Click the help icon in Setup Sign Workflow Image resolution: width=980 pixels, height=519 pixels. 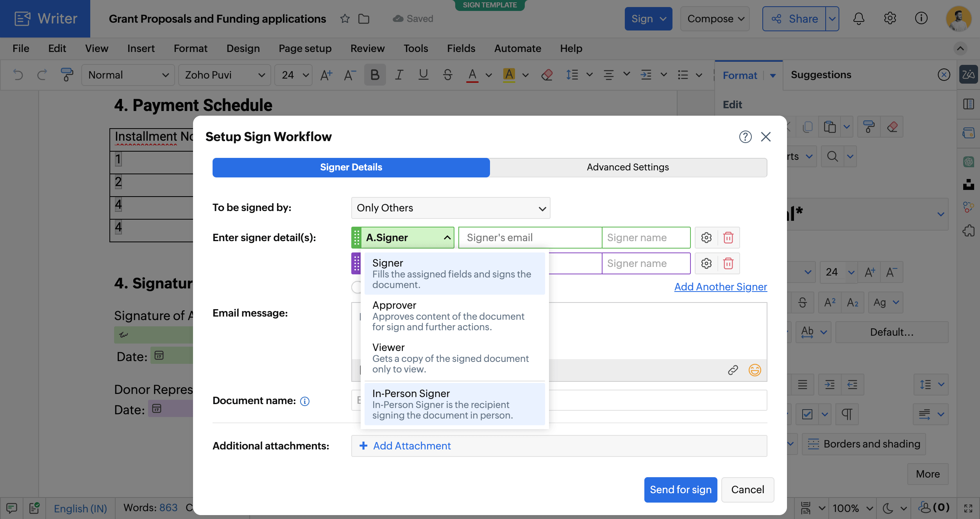745,137
